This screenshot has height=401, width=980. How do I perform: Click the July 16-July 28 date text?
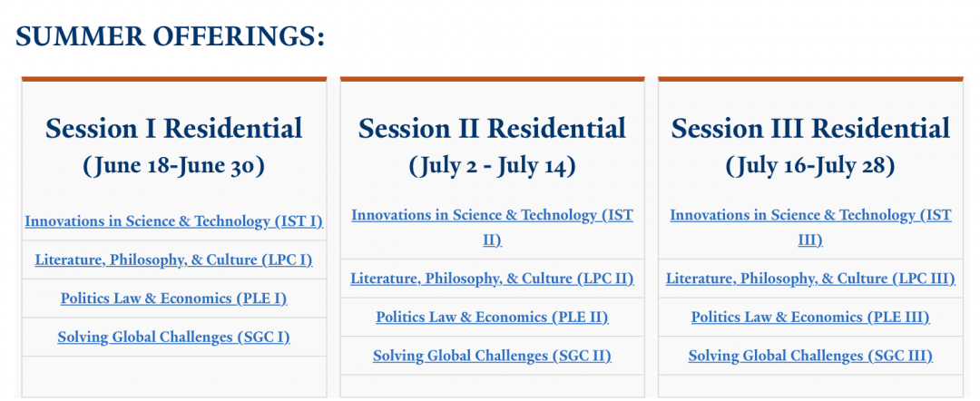coord(810,166)
